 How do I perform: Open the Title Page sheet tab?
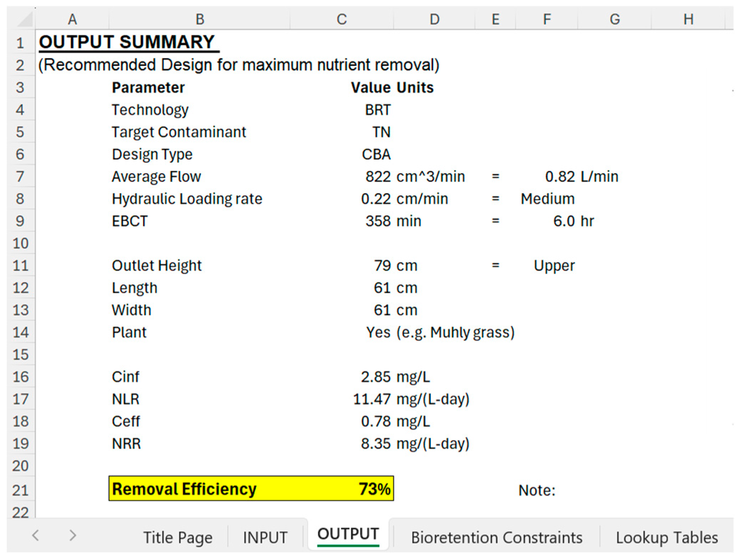[x=177, y=537]
